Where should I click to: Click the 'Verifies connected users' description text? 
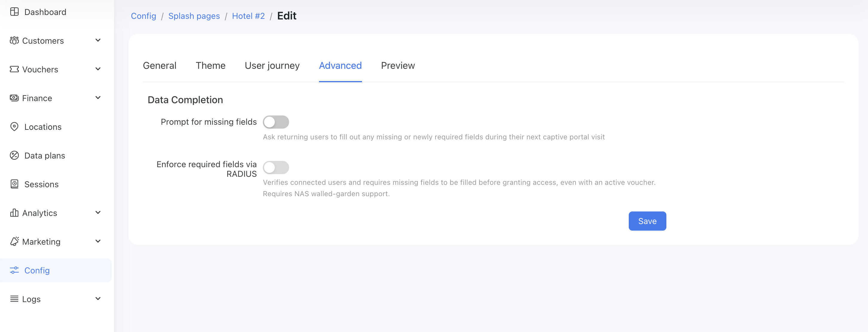[459, 182]
